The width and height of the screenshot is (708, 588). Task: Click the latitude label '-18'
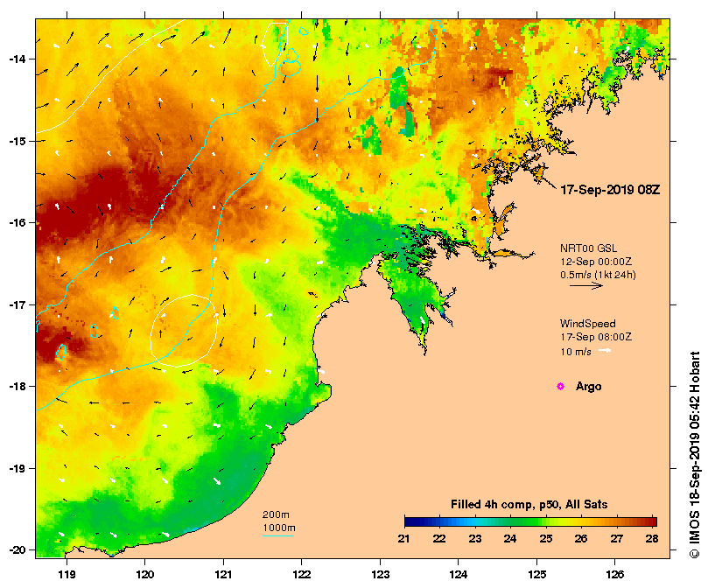click(x=17, y=387)
